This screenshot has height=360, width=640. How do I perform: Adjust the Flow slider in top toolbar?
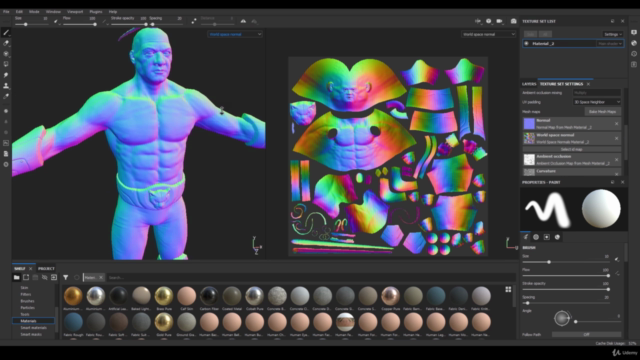click(x=79, y=24)
